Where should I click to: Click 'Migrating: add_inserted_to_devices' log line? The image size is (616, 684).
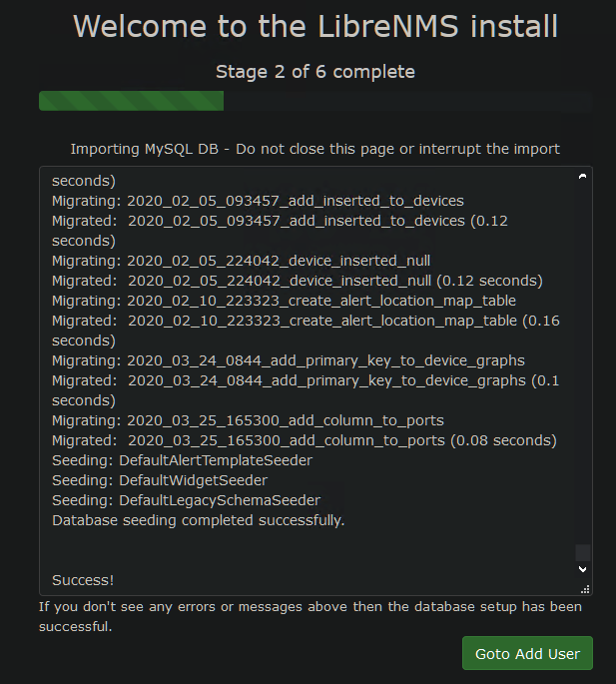tap(258, 201)
